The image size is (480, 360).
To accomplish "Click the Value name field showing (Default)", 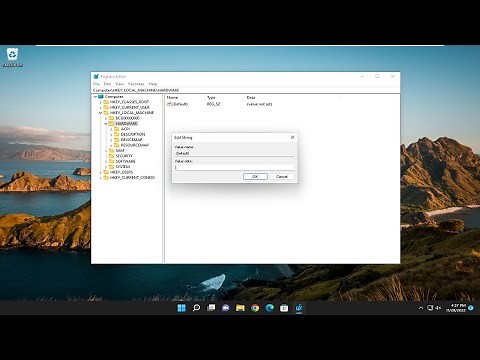I will pos(234,153).
